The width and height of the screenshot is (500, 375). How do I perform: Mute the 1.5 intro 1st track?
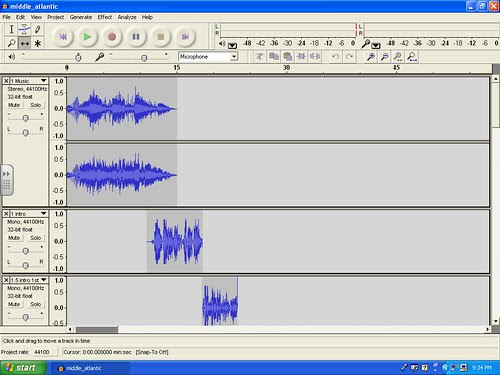click(14, 304)
